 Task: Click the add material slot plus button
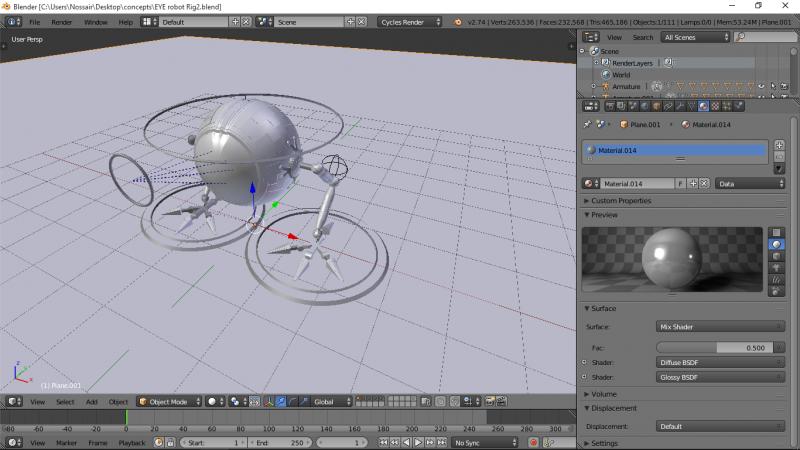(x=779, y=145)
